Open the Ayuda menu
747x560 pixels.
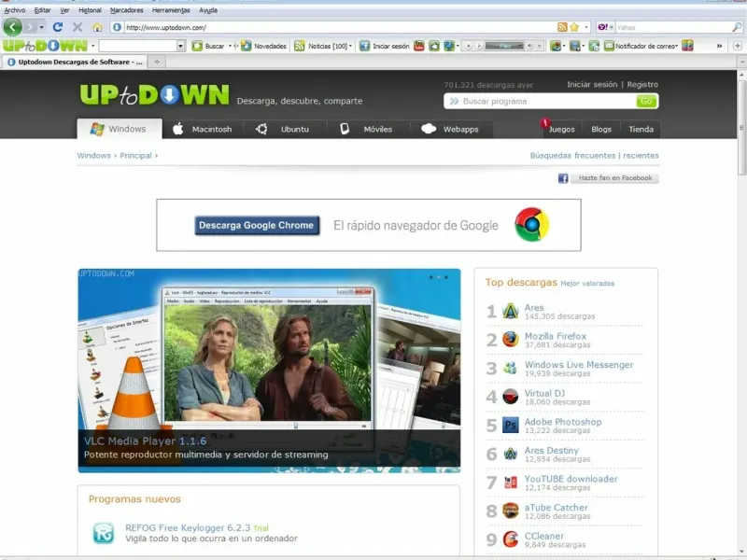tap(208, 10)
